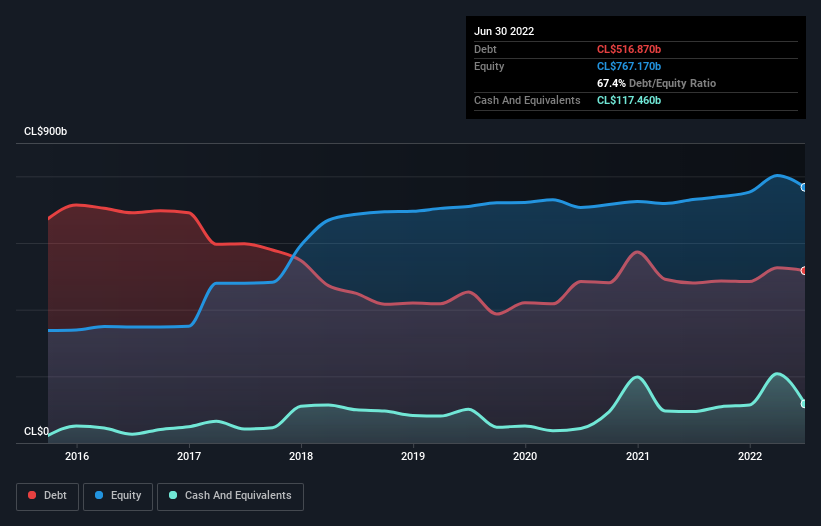
Task: Click the Debt row label in the tooltip
Action: [485, 49]
